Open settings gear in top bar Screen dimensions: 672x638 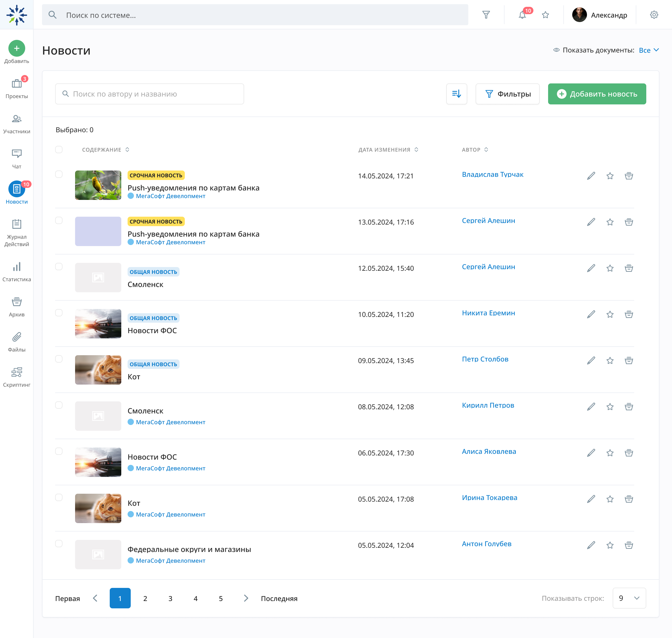pyautogui.click(x=654, y=15)
